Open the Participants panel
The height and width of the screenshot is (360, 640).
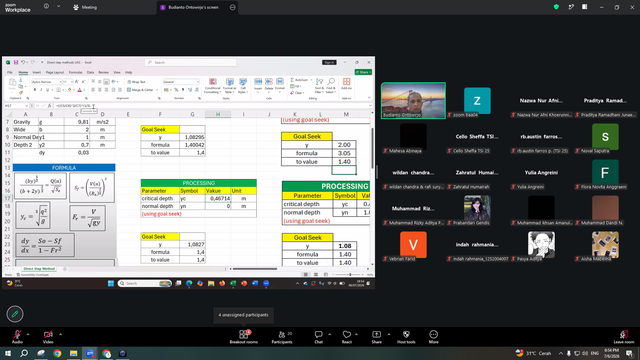point(282,337)
